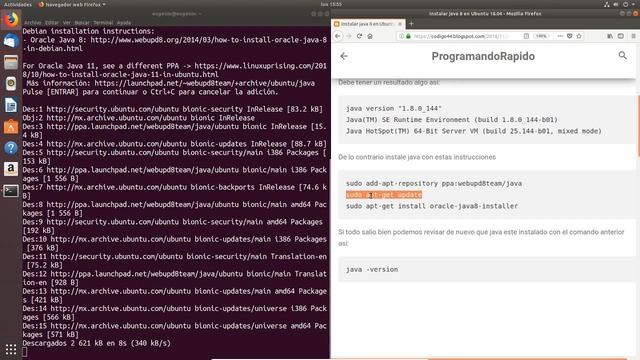The image size is (640, 360).
Task: Click the ProgramandoRapido blog title
Action: 483,56
